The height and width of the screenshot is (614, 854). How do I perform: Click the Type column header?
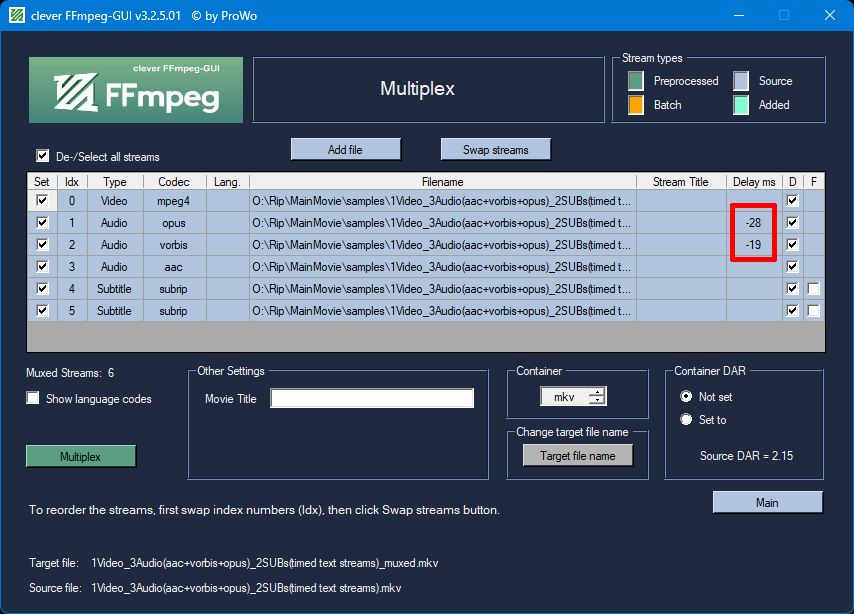tap(115, 181)
